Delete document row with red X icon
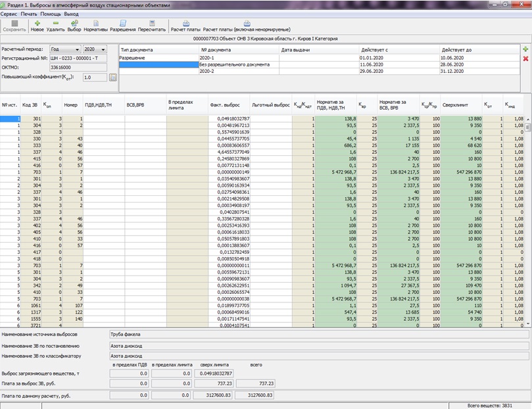 (525, 59)
